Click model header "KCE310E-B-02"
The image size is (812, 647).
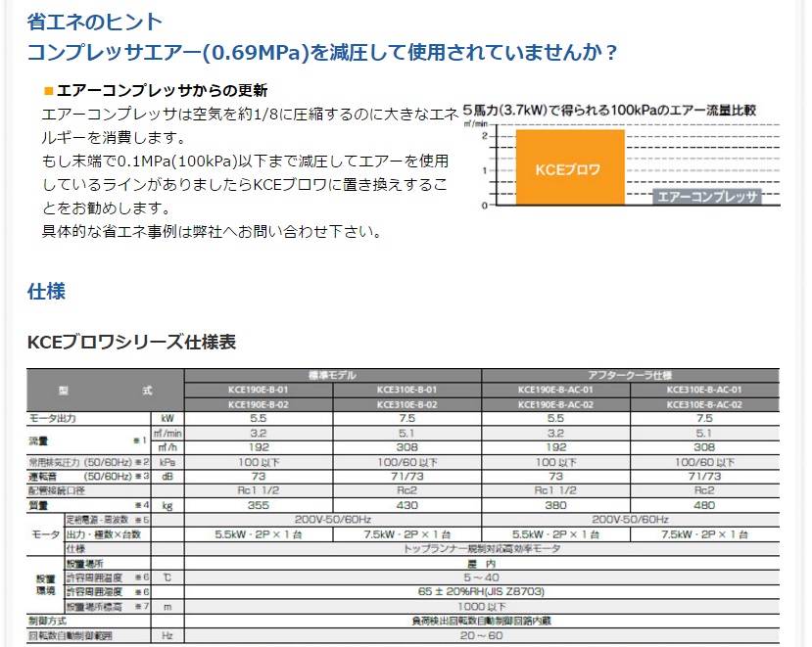407,405
